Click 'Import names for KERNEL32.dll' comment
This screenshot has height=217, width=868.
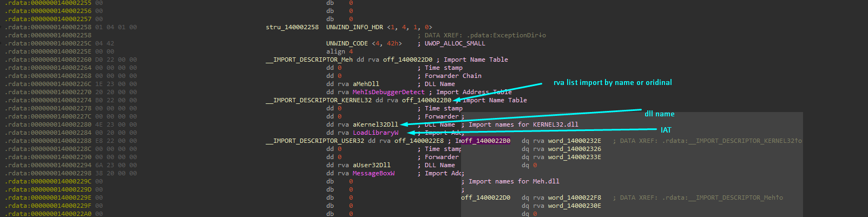click(x=523, y=124)
